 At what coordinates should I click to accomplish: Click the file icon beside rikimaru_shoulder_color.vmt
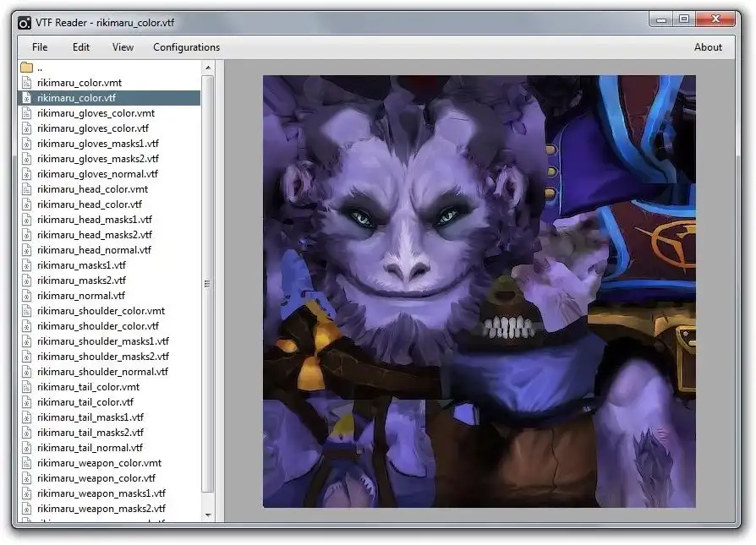26,311
